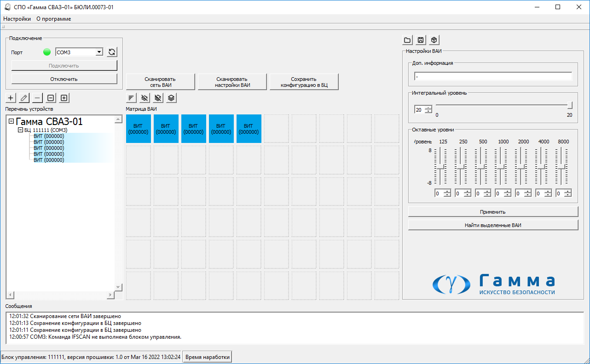Click the spinner under the 250 slider
590x364 pixels.
click(x=463, y=193)
